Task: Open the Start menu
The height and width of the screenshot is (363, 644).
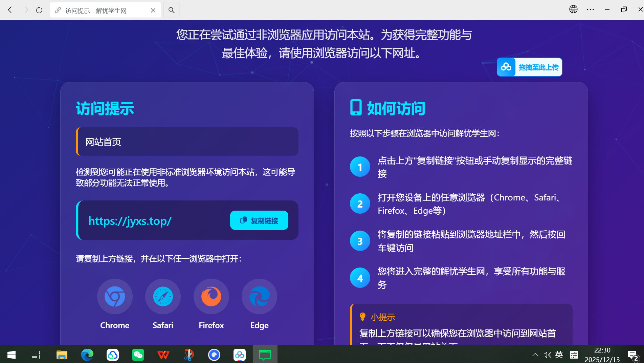Action: tap(11, 355)
